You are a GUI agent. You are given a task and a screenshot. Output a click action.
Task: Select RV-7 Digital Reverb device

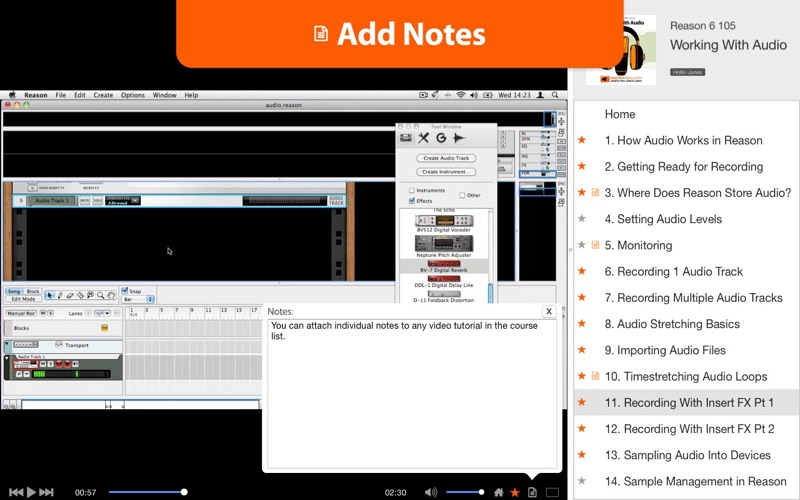[x=444, y=266]
